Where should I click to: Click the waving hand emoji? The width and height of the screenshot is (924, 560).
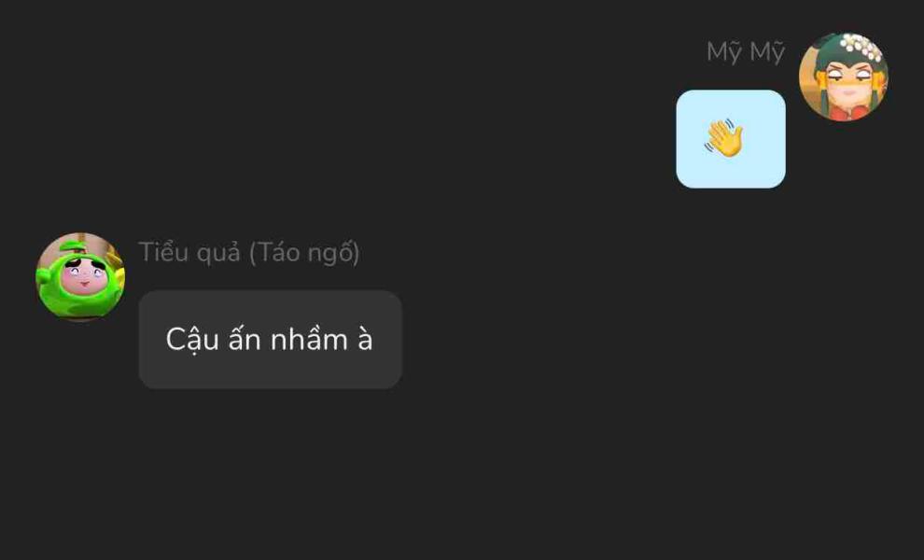click(x=725, y=139)
